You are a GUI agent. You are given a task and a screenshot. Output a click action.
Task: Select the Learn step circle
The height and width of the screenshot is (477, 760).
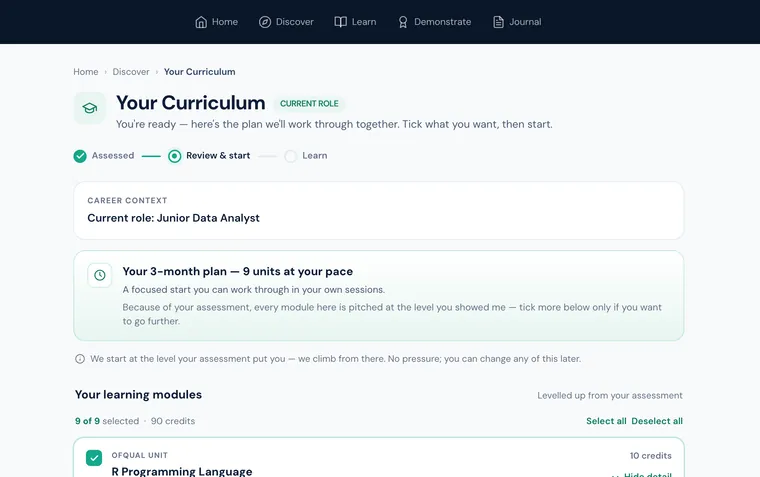pyautogui.click(x=290, y=156)
